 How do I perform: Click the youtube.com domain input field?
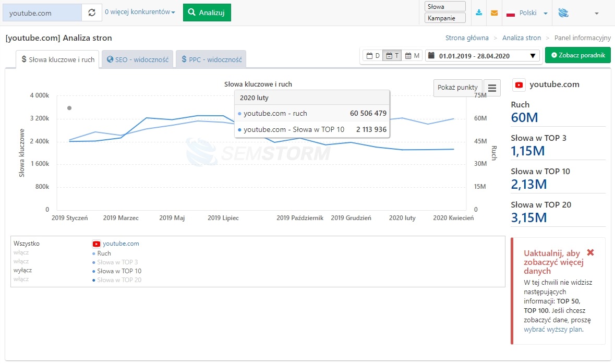click(x=42, y=13)
